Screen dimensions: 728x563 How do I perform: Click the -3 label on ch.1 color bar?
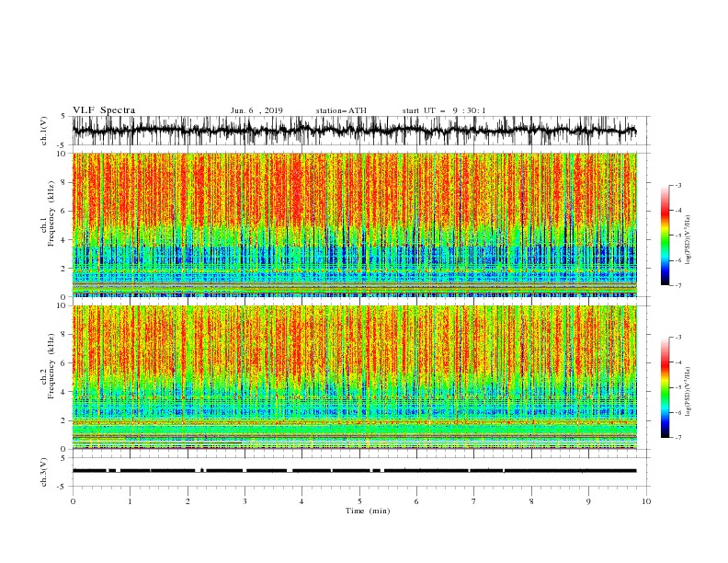click(x=678, y=186)
